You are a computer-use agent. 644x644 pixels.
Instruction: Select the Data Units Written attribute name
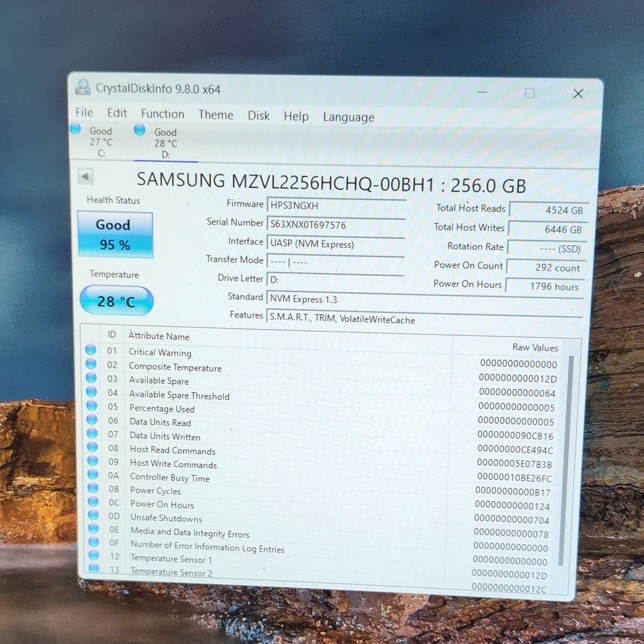pyautogui.click(x=165, y=436)
